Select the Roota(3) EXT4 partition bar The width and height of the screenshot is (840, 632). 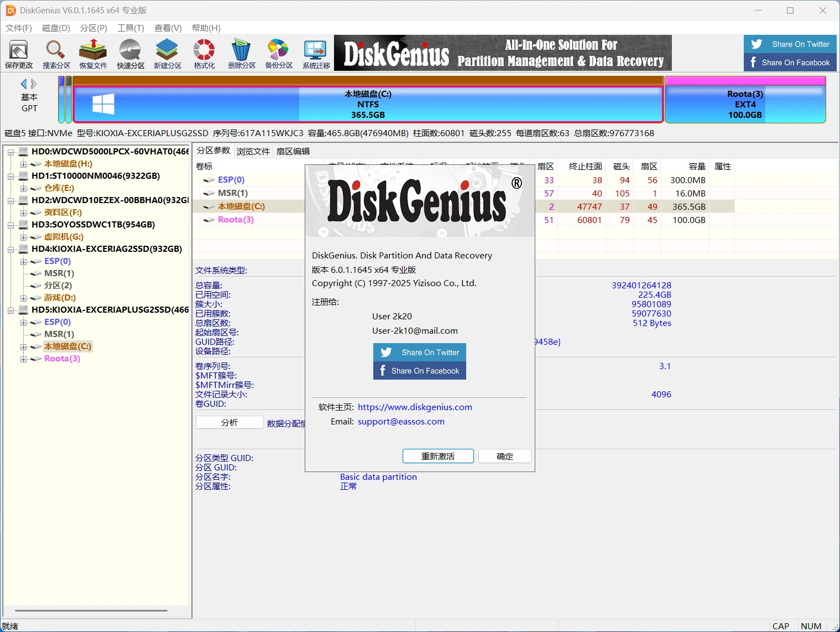point(744,104)
